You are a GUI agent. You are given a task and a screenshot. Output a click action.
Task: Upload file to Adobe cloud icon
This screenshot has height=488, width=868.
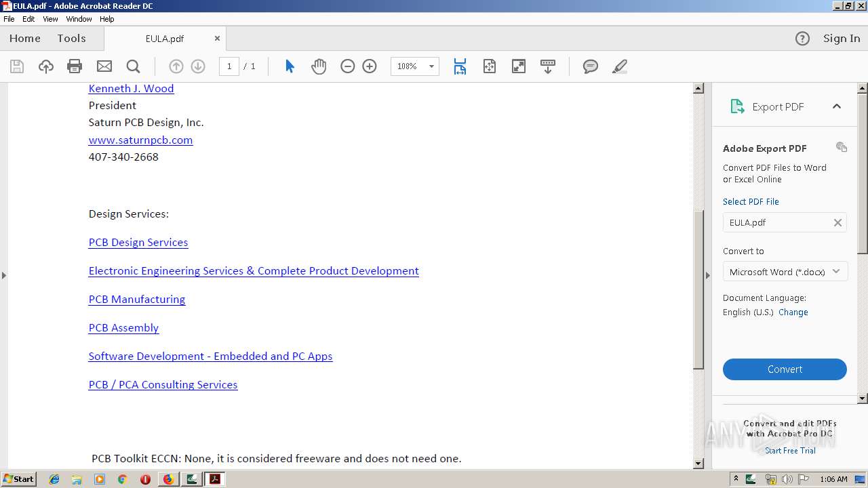pyautogui.click(x=45, y=66)
